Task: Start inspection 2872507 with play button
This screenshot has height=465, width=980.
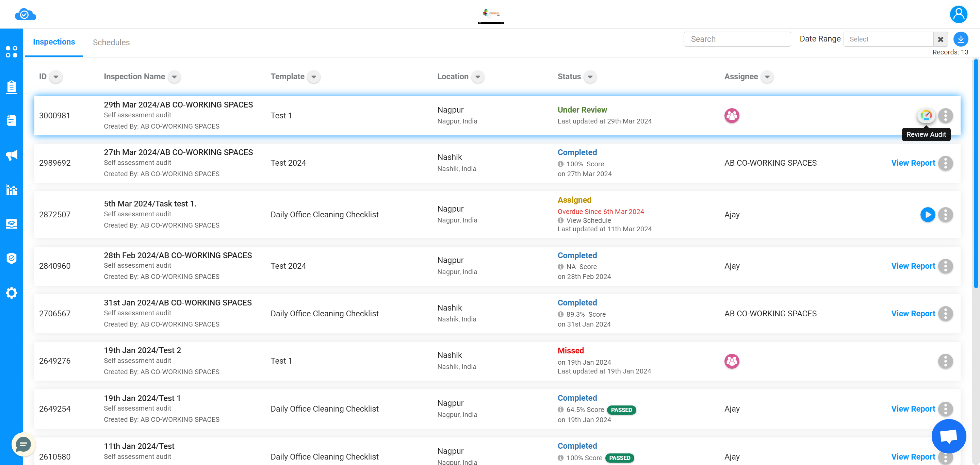Action: click(x=928, y=214)
